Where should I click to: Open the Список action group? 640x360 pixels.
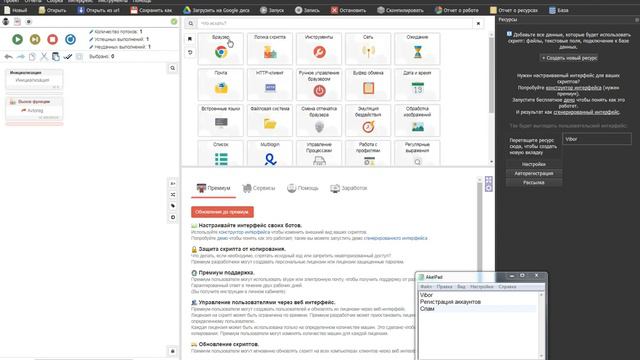pyautogui.click(x=221, y=153)
